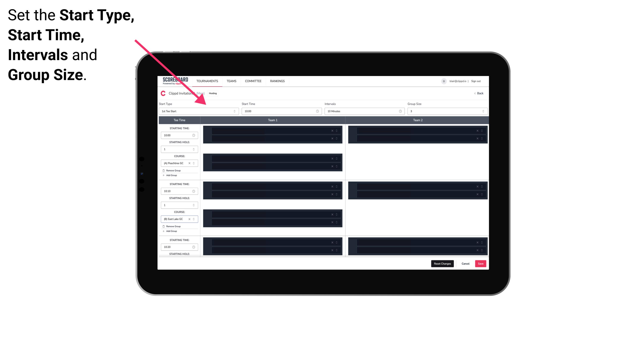
Task: Click the sign out icon top right
Action: pyautogui.click(x=478, y=81)
